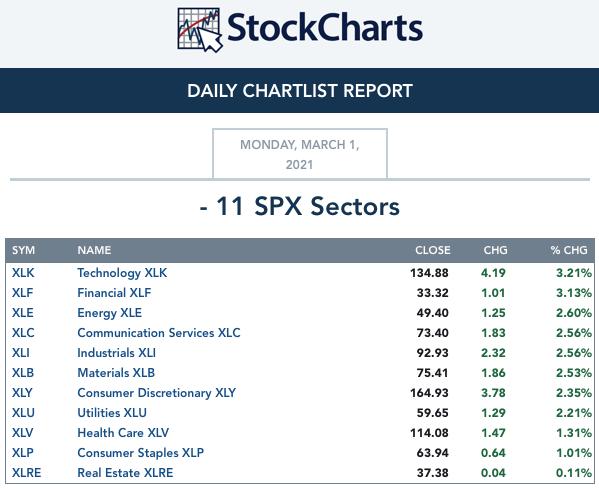Click the XLF ticker symbol
The height and width of the screenshot is (489, 599).
[x=23, y=293]
